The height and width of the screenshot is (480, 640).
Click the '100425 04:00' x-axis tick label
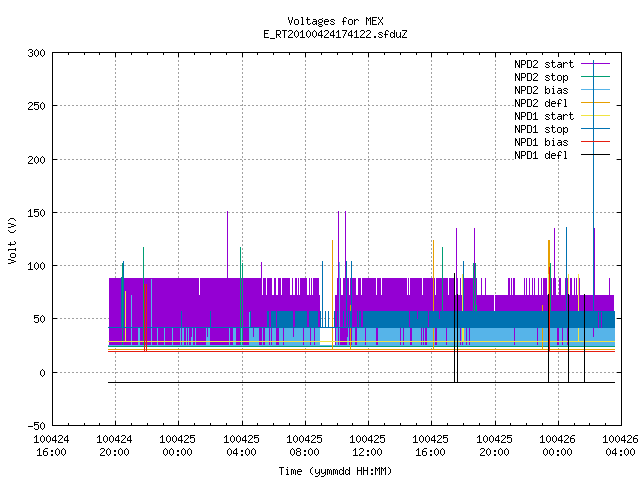coord(241,446)
